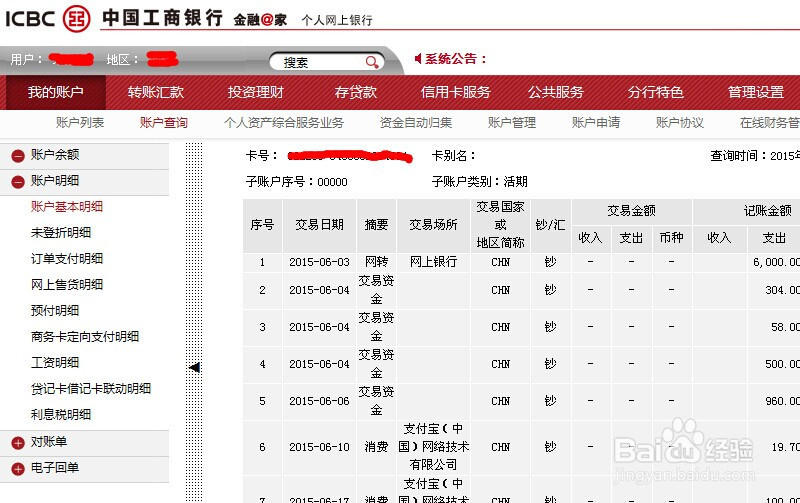The image size is (800, 503).
Task: Open 个人资产综合服务业务 submenu
Action: 284,122
